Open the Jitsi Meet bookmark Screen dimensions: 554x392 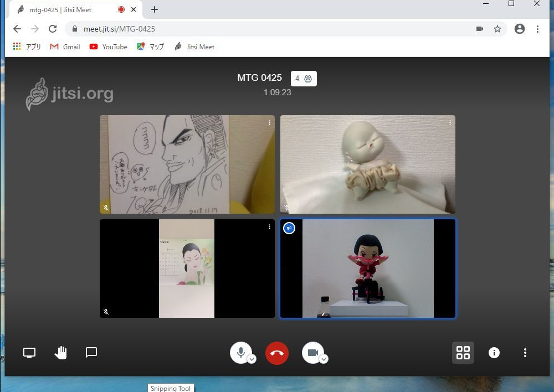(x=194, y=47)
